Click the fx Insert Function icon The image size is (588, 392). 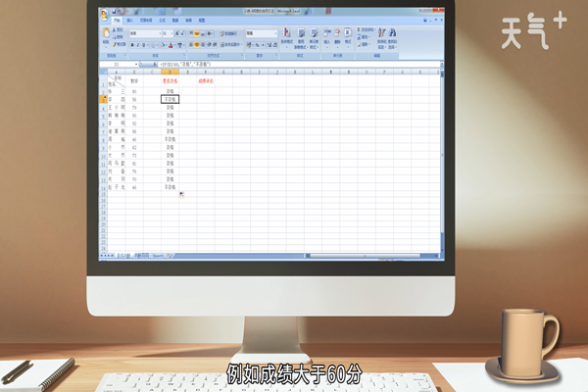click(154, 64)
